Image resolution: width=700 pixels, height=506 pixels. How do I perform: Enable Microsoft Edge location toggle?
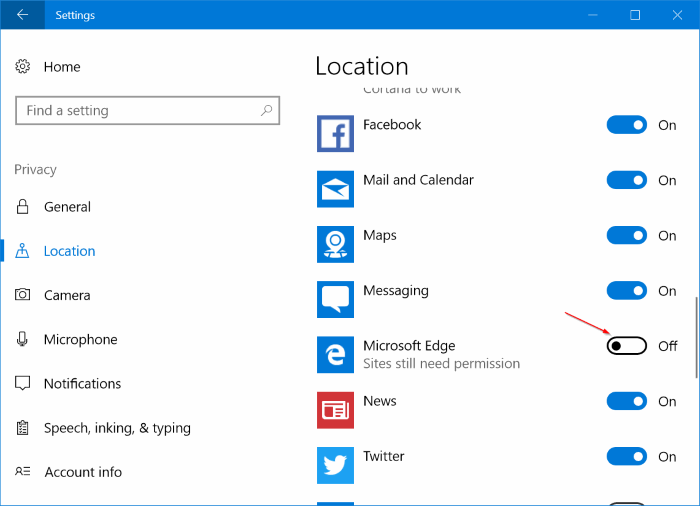pos(626,346)
